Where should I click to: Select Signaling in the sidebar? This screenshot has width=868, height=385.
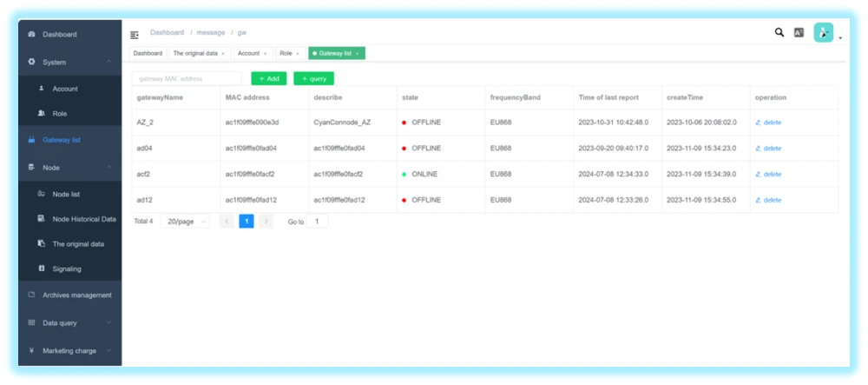(67, 269)
